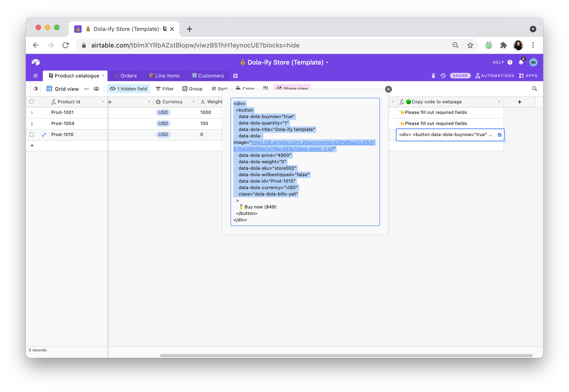This screenshot has height=392, width=569.
Task: Add a new field with plus
Action: point(519,102)
